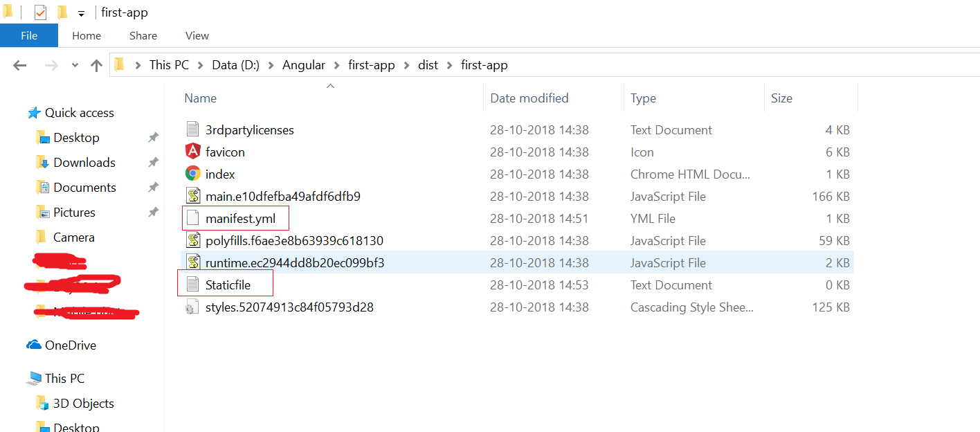Click the Up directory arrow

96,65
